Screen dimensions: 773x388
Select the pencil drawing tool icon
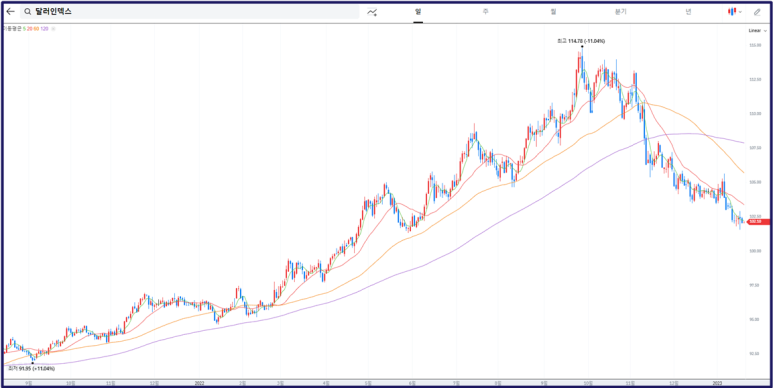click(x=757, y=12)
